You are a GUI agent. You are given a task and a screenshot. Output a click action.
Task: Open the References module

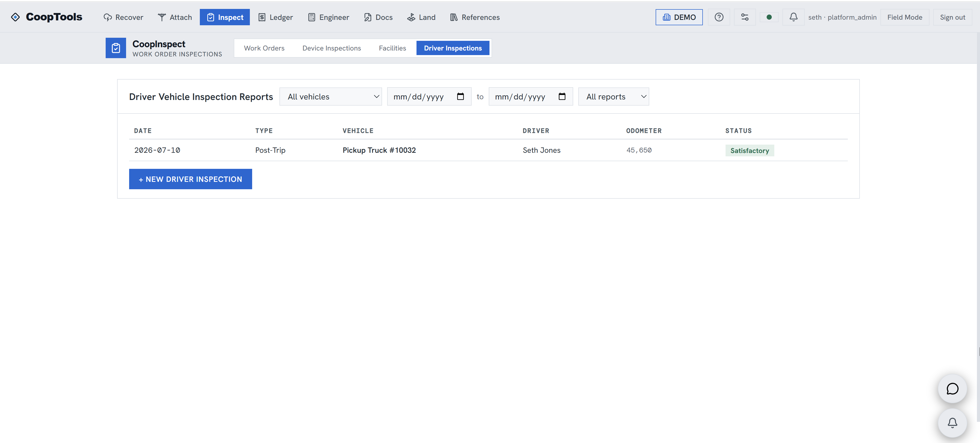coord(475,17)
